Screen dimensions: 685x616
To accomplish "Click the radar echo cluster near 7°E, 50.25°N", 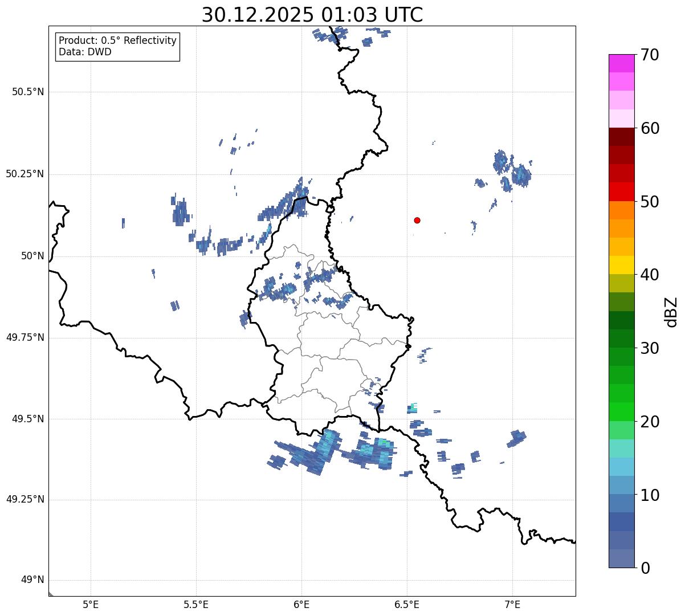I will 512,170.
